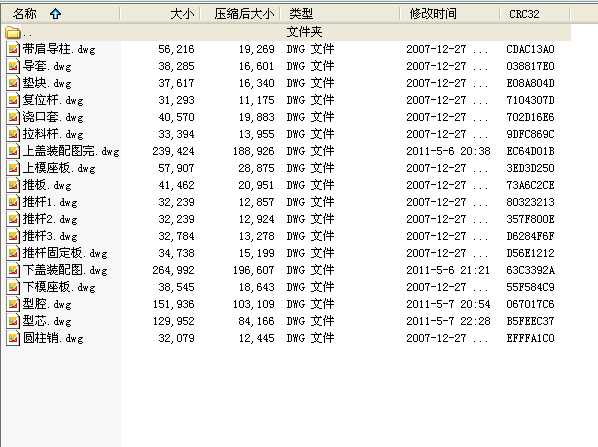Click the compressed size 84,166
The height and width of the screenshot is (447, 598).
click(x=257, y=321)
